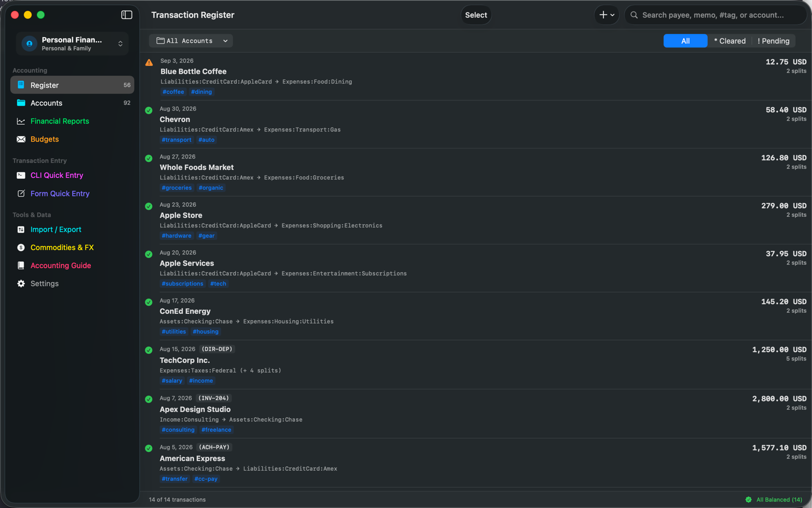Select the Blue Bottle Coffee payee name

click(x=193, y=72)
